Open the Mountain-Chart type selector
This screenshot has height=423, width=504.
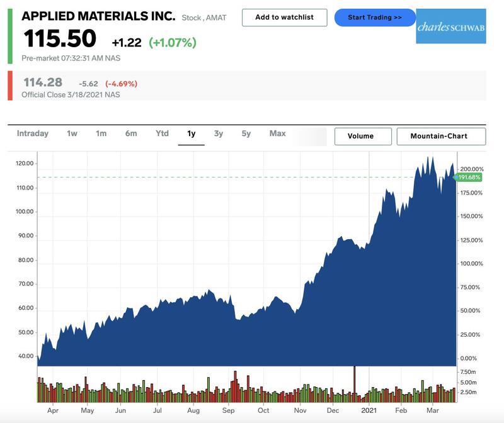coord(441,136)
